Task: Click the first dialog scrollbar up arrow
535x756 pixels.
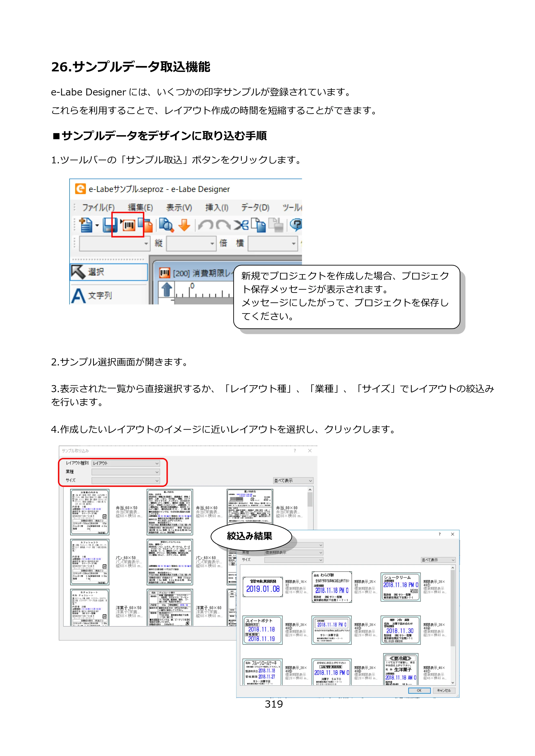Action: [310, 490]
